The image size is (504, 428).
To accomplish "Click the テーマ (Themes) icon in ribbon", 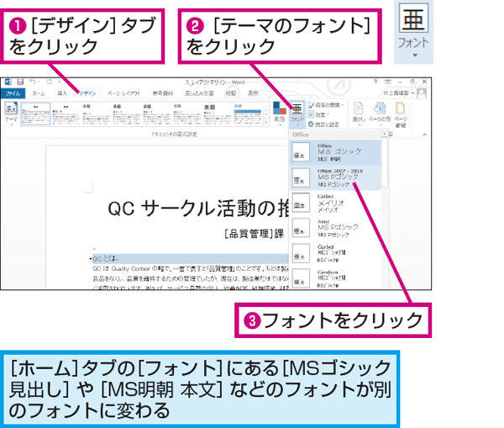I will [x=11, y=111].
